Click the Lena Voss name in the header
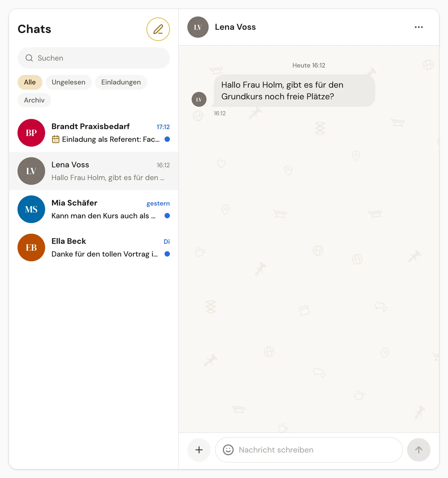Screen dimensions: 448x478 pyautogui.click(x=235, y=27)
